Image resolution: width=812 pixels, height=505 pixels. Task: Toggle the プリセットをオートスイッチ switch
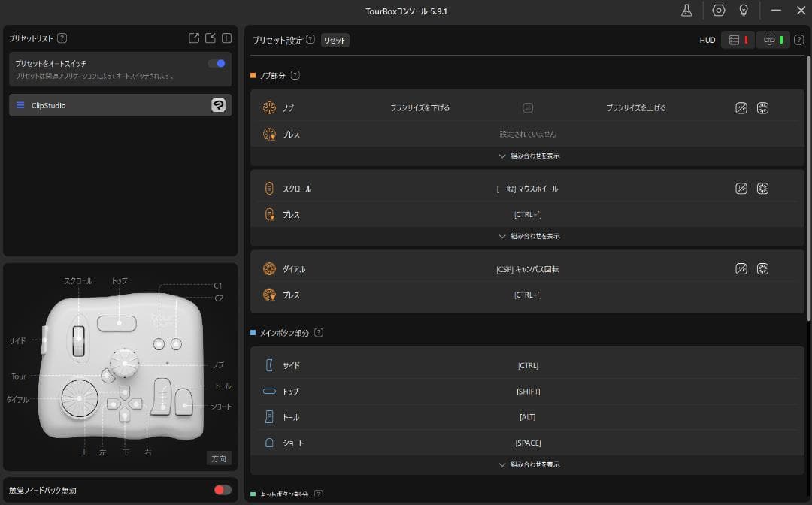(x=217, y=64)
